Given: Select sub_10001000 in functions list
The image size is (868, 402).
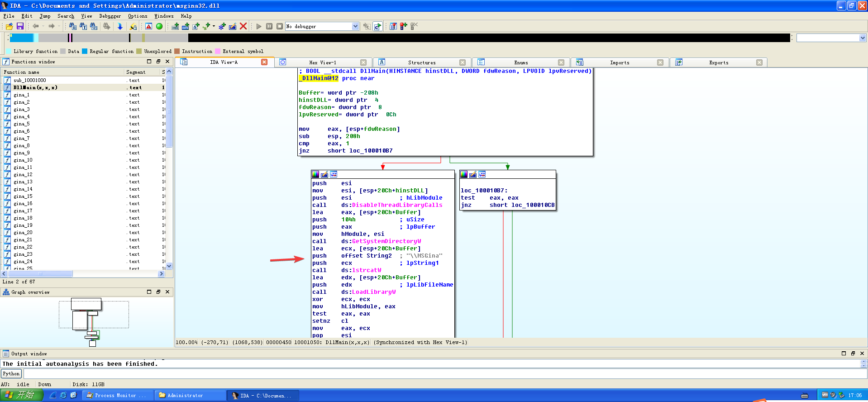Looking at the screenshot, I should click(84, 80).
